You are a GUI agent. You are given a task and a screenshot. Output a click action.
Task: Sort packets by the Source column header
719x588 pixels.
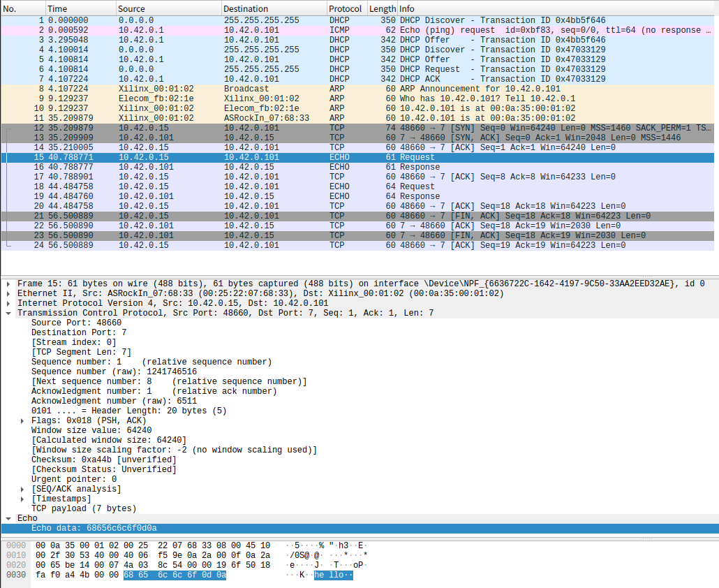click(168, 8)
